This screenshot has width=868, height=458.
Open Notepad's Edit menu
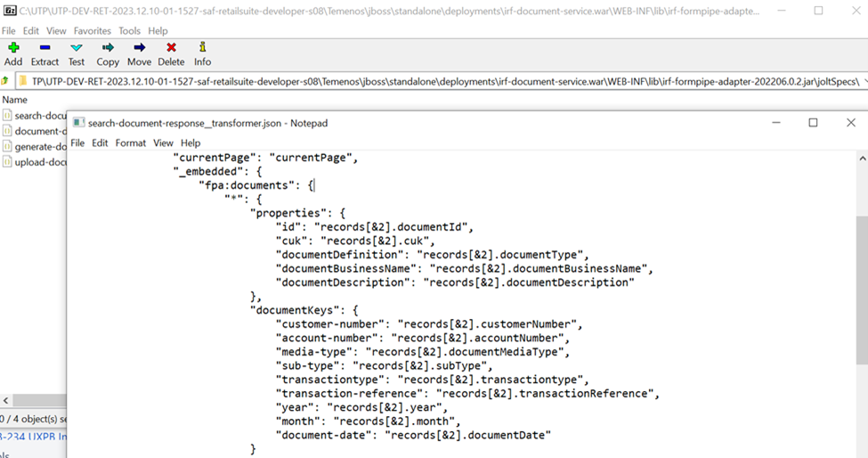pyautogui.click(x=100, y=143)
